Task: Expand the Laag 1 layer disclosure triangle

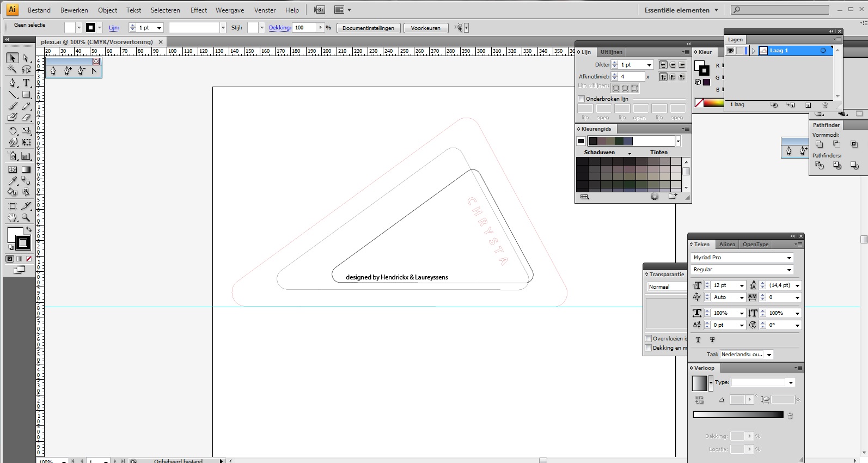Action: 754,51
